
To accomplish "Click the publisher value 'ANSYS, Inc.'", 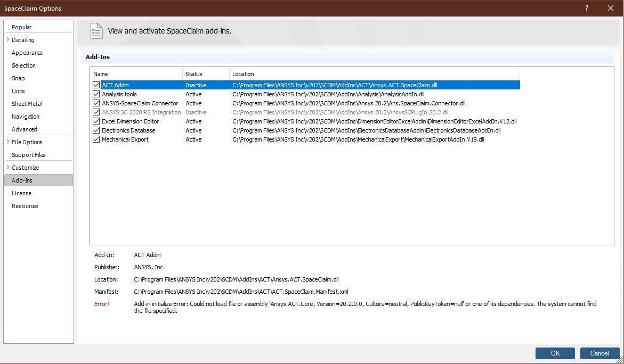I will pyautogui.click(x=149, y=267).
